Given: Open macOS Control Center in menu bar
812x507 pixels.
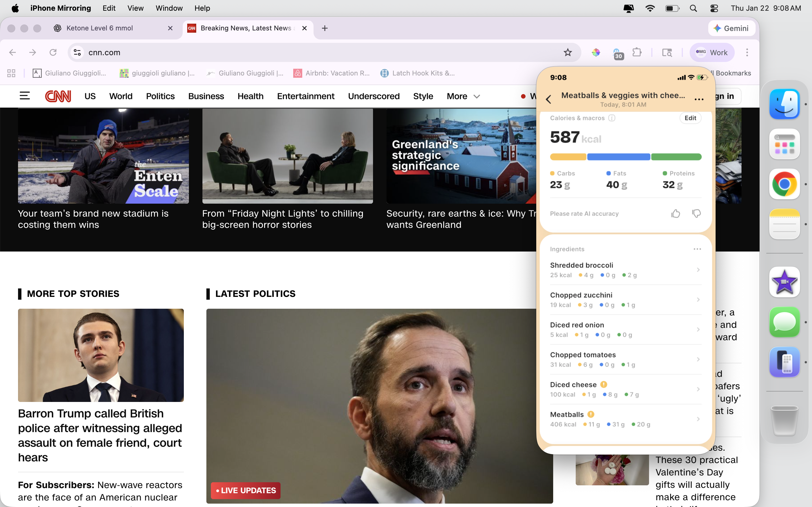Looking at the screenshot, I should coord(714,8).
